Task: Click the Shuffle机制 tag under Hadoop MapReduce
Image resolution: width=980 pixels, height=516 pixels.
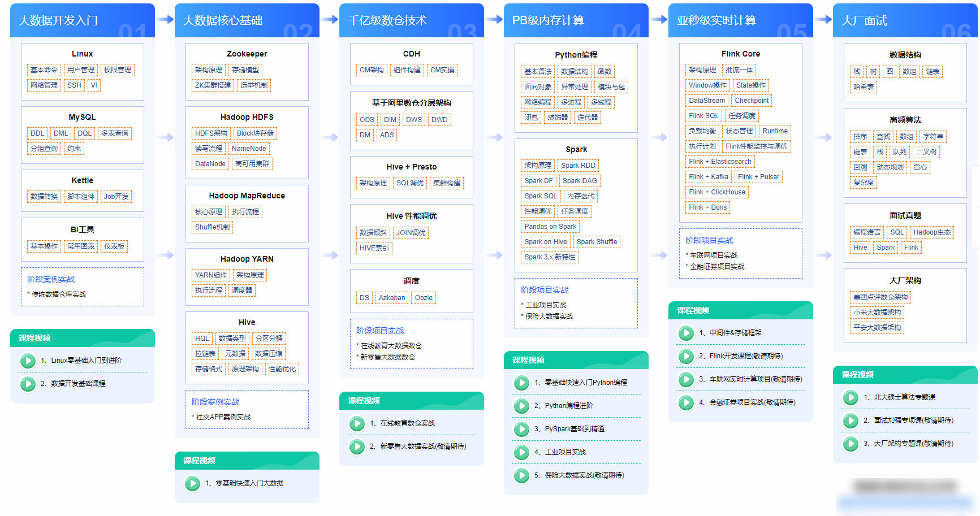Action: click(x=213, y=227)
